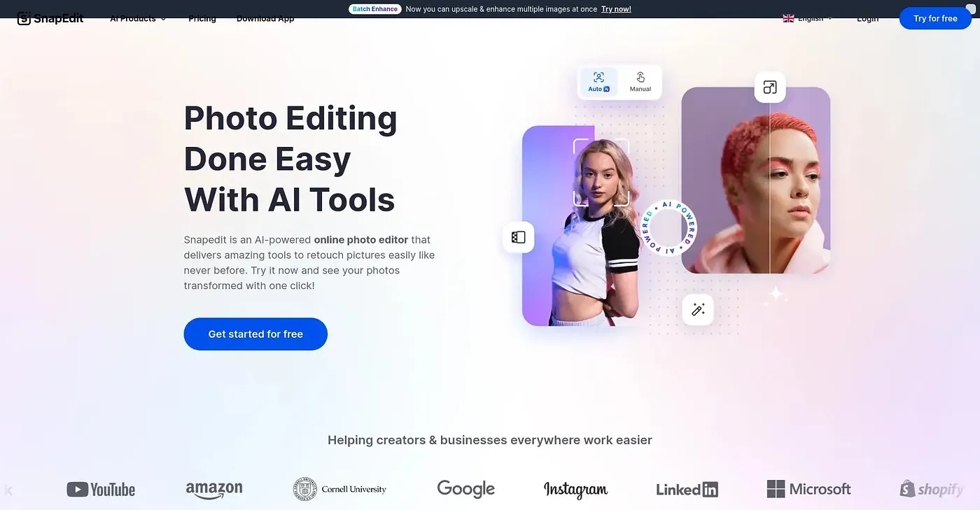Viewport: 980px width, 510px height.
Task: Switch to Auto AI mode
Action: click(x=599, y=82)
